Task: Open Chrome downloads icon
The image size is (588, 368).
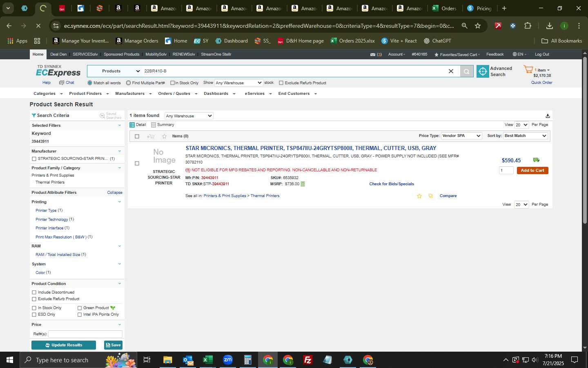Action: coord(550,26)
